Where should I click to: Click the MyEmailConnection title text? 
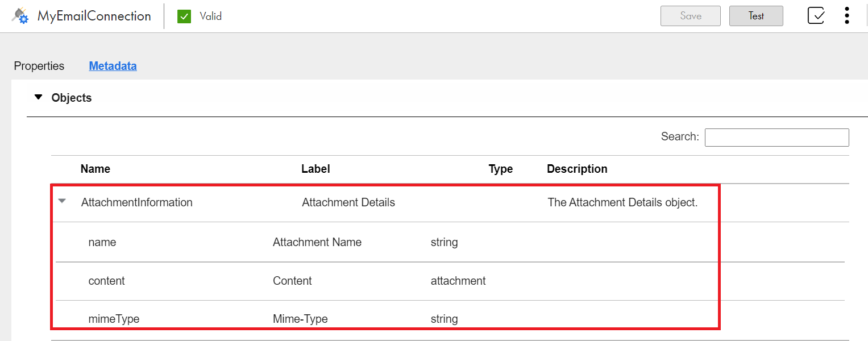(94, 16)
